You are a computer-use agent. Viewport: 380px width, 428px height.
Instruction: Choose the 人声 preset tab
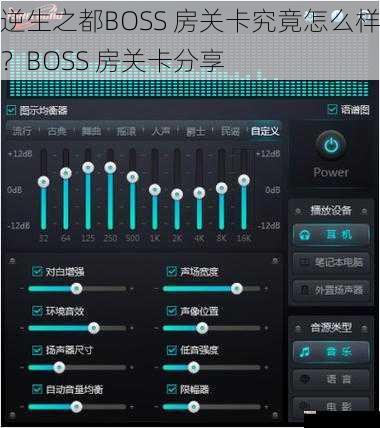161,131
